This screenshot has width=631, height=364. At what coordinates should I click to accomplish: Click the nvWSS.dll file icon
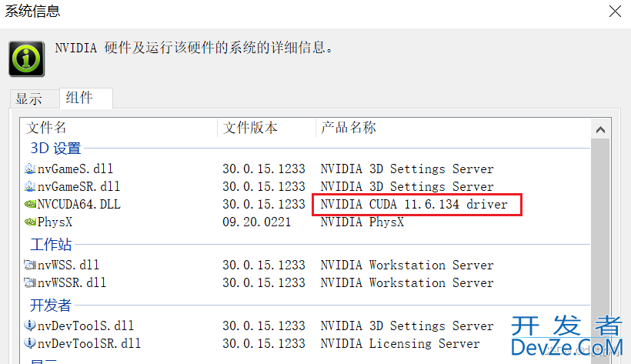[x=30, y=265]
